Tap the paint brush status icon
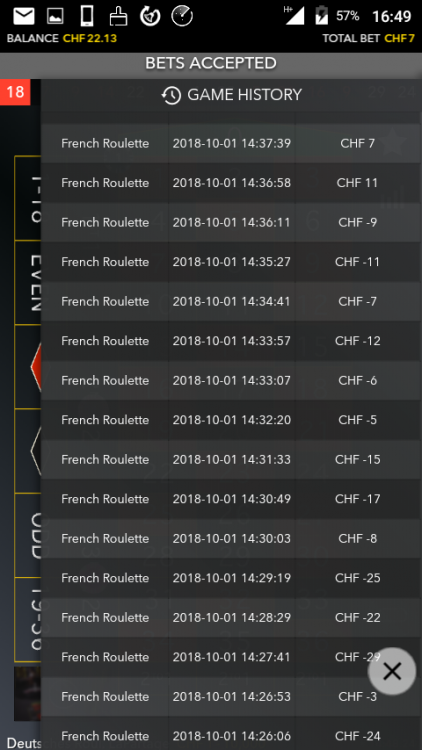This screenshot has width=422, height=750. [118, 16]
